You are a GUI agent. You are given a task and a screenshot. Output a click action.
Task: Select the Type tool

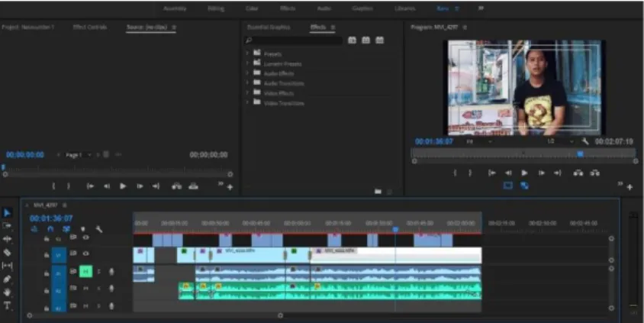(x=7, y=305)
